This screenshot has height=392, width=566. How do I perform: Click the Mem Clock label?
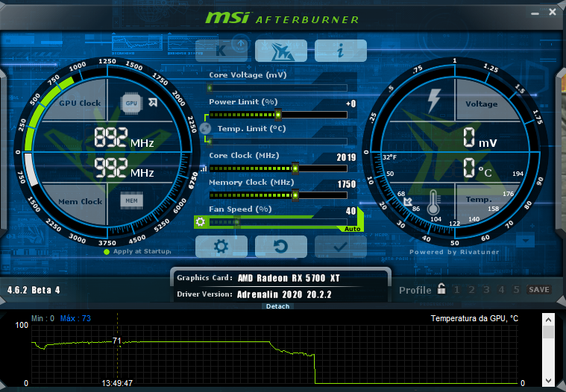80,202
